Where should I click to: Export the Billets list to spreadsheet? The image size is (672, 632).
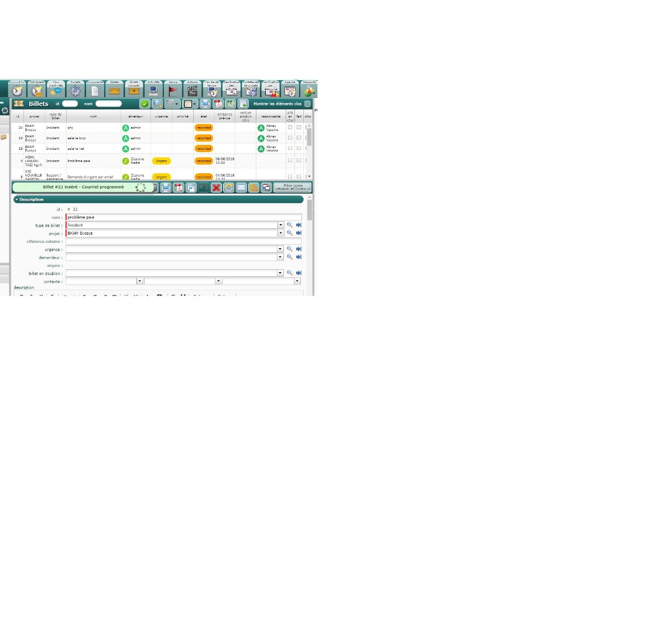point(231,104)
